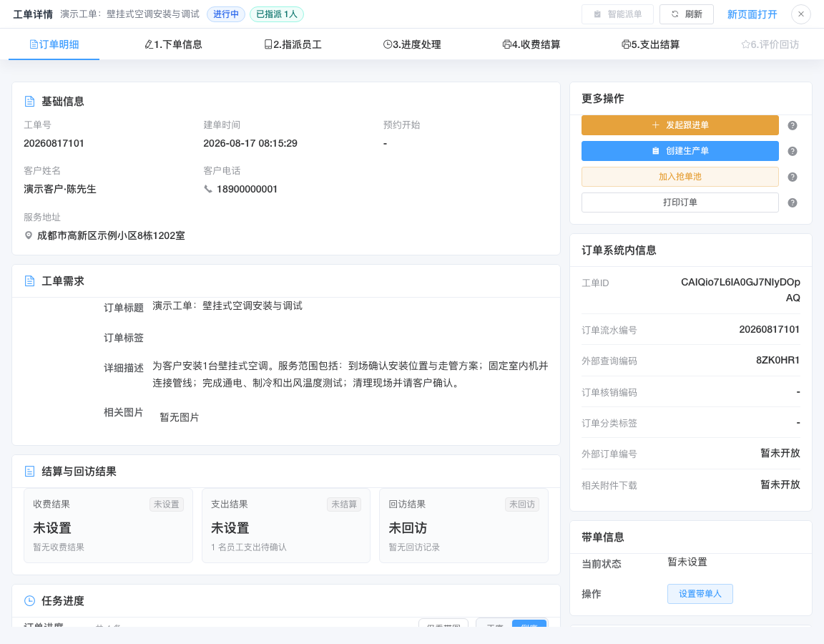824x644 pixels.
Task: Click the phone icon next to 18900000001
Action: click(208, 189)
